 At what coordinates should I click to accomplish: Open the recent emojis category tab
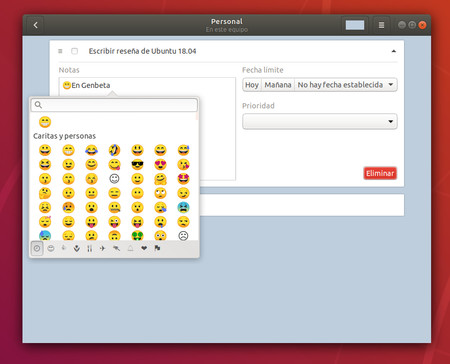pyautogui.click(x=37, y=248)
